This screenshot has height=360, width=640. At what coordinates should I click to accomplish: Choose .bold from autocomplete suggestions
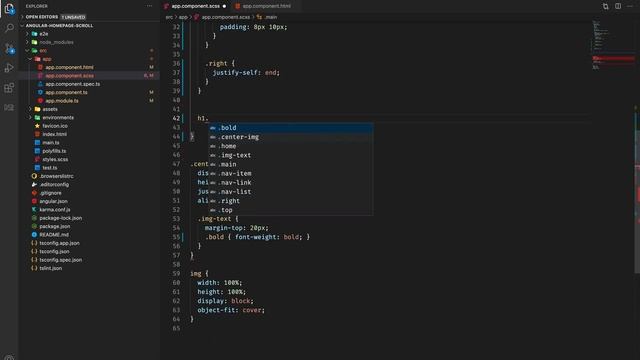point(291,128)
